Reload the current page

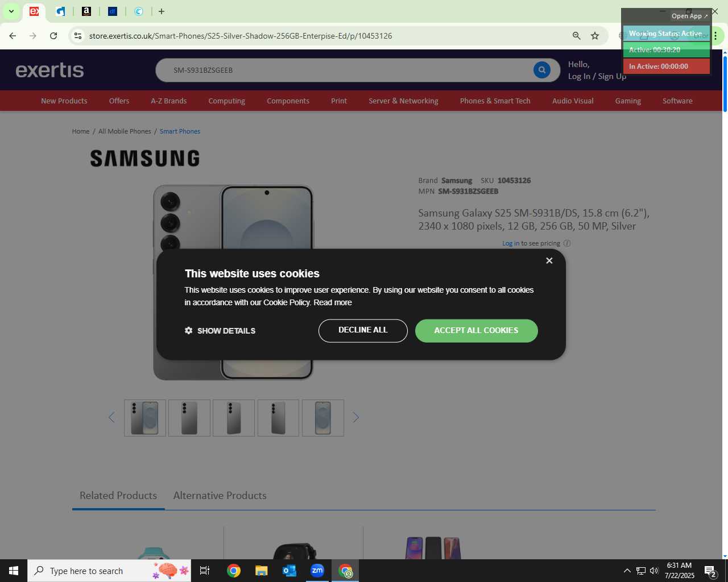53,36
